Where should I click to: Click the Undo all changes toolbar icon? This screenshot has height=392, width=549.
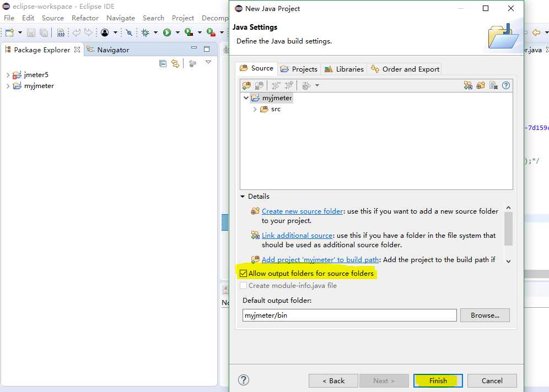(494, 85)
